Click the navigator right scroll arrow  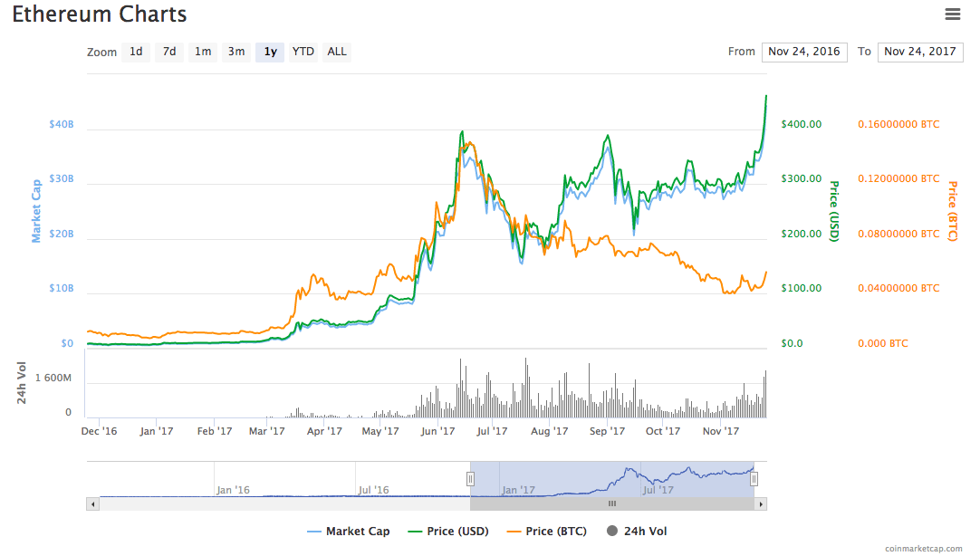pyautogui.click(x=761, y=503)
